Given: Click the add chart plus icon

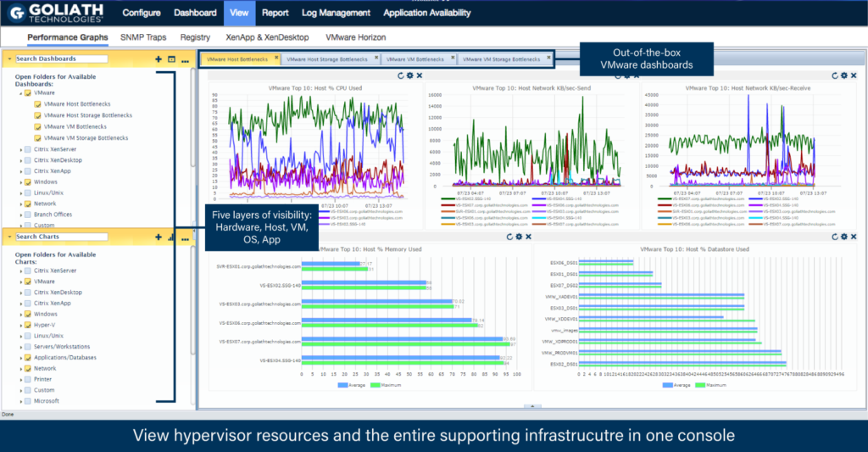Looking at the screenshot, I should point(159,237).
